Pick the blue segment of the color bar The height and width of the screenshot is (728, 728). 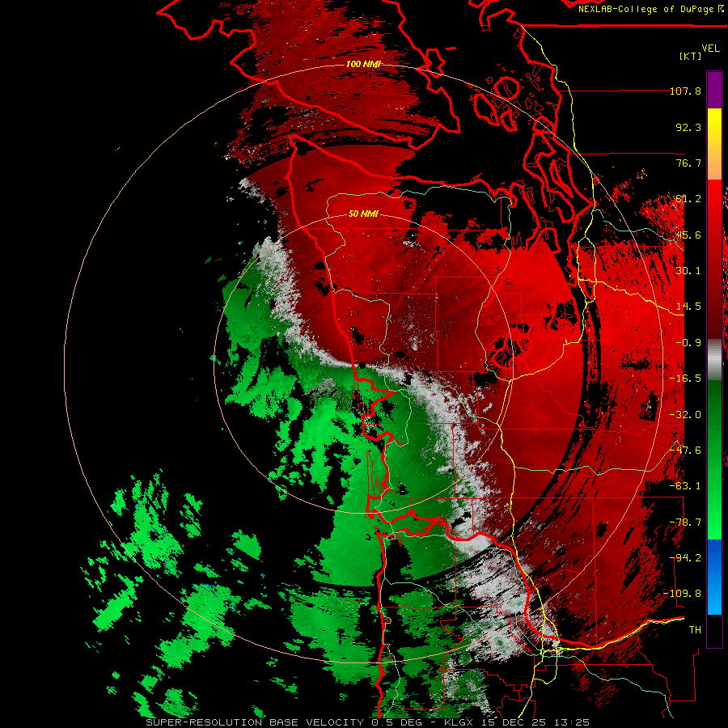tap(714, 577)
